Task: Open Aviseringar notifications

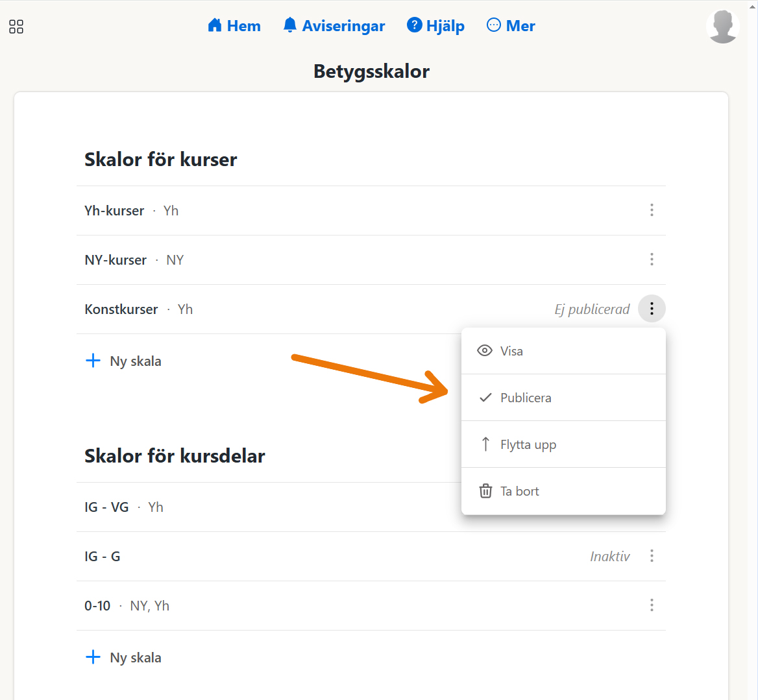Action: [334, 26]
